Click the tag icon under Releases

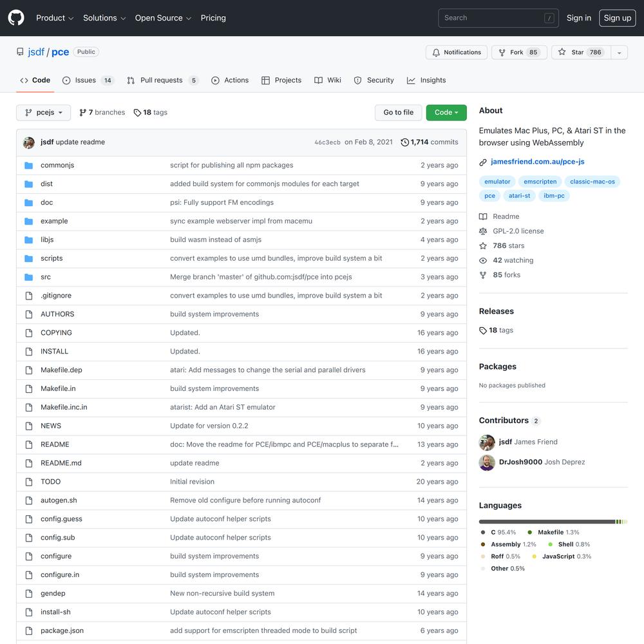[x=483, y=330]
